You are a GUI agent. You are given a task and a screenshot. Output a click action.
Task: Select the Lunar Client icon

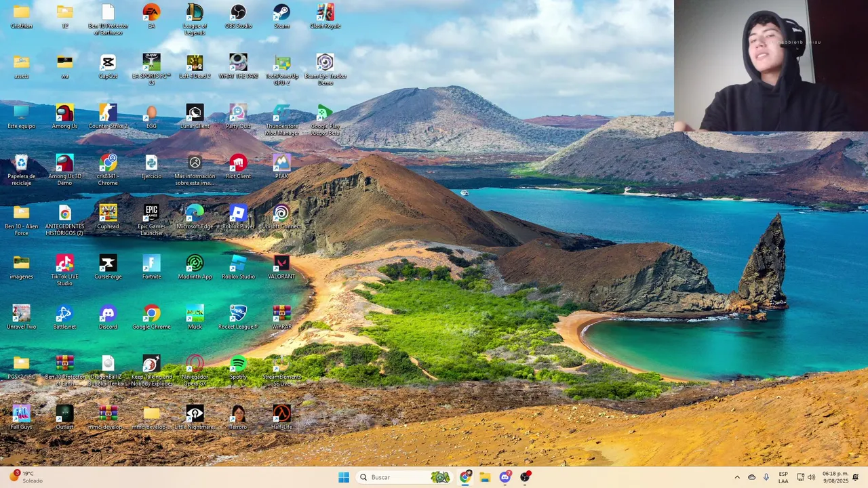195,117
